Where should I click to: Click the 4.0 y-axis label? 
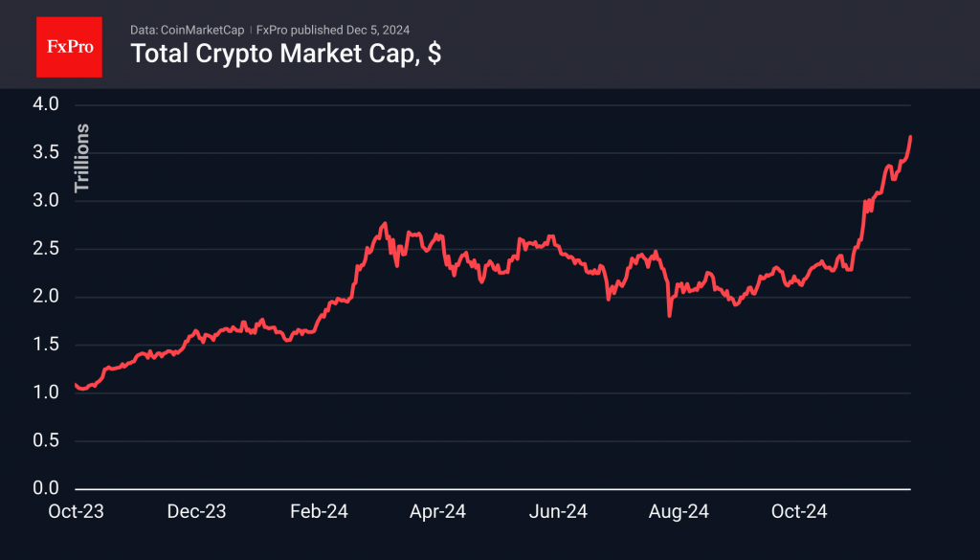(47, 104)
